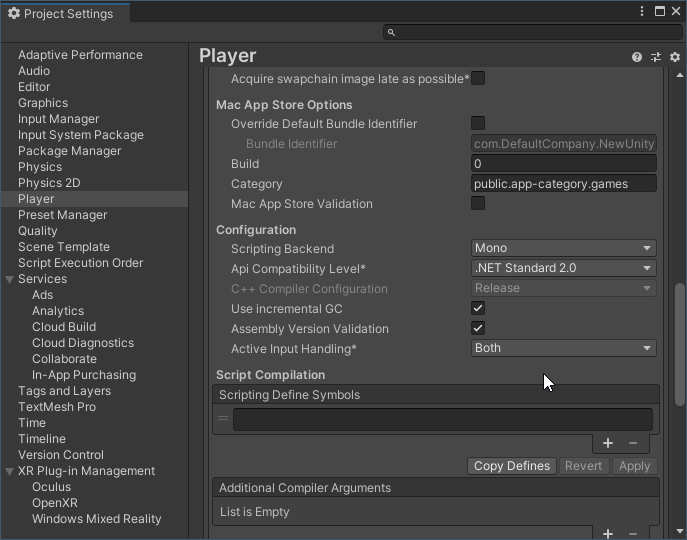
Task: Open Input Manager settings
Action: [x=58, y=119]
